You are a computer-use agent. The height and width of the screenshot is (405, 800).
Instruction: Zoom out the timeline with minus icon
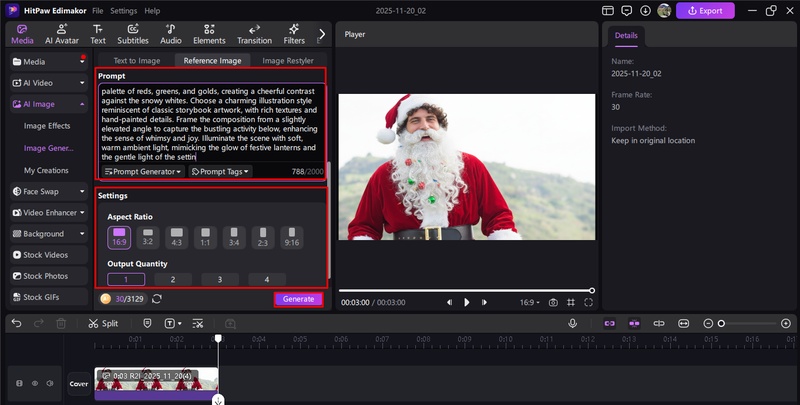pos(708,323)
